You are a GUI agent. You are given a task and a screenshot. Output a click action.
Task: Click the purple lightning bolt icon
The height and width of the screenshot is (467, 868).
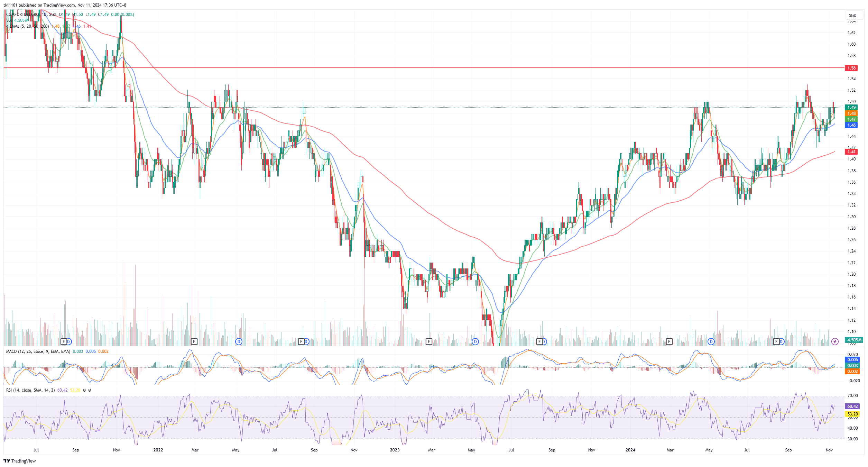[835, 342]
